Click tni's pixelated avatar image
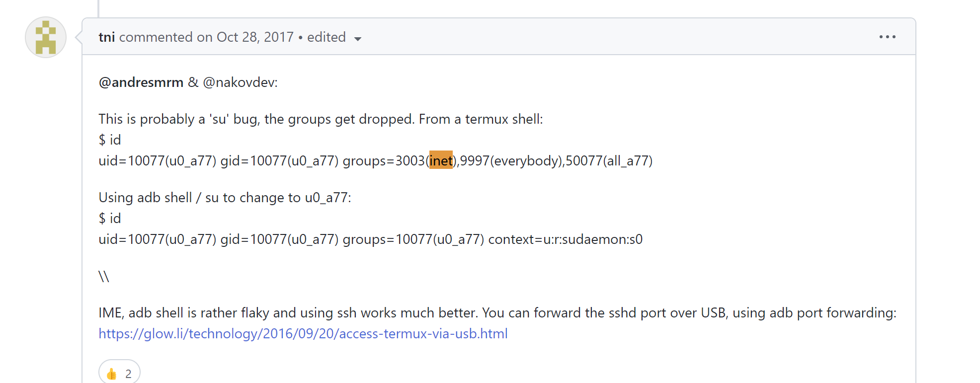The height and width of the screenshot is (383, 980). coord(46,37)
